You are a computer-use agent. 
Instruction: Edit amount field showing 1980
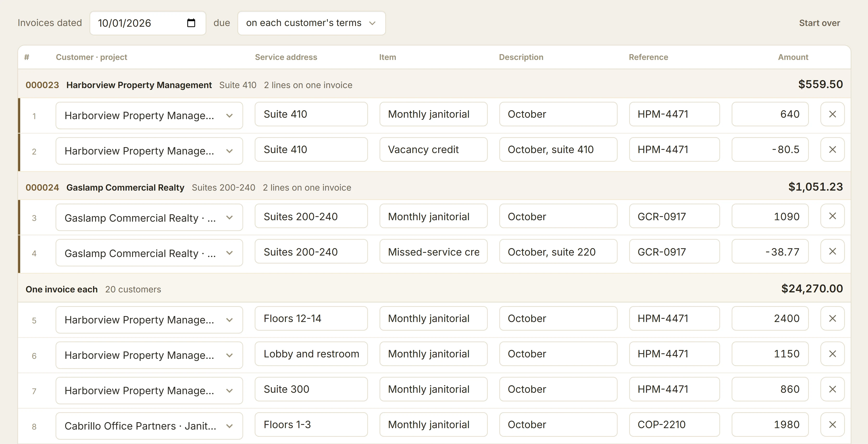click(x=770, y=425)
